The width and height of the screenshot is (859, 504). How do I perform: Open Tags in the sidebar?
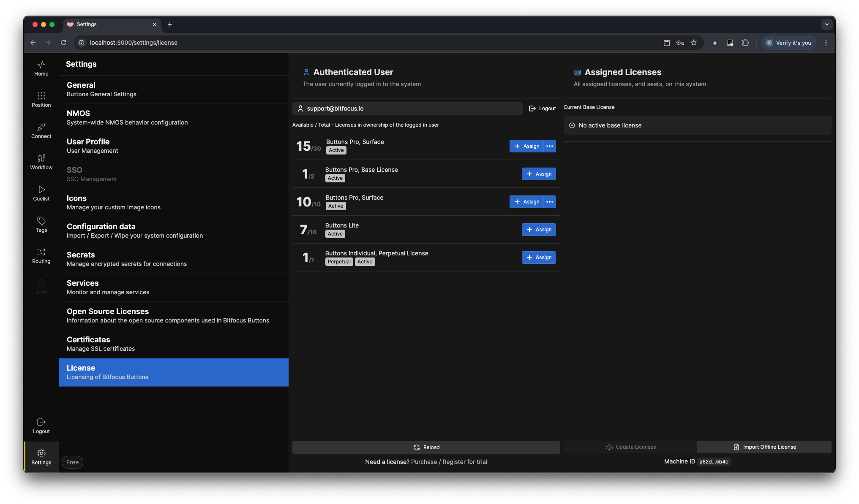[x=41, y=225]
